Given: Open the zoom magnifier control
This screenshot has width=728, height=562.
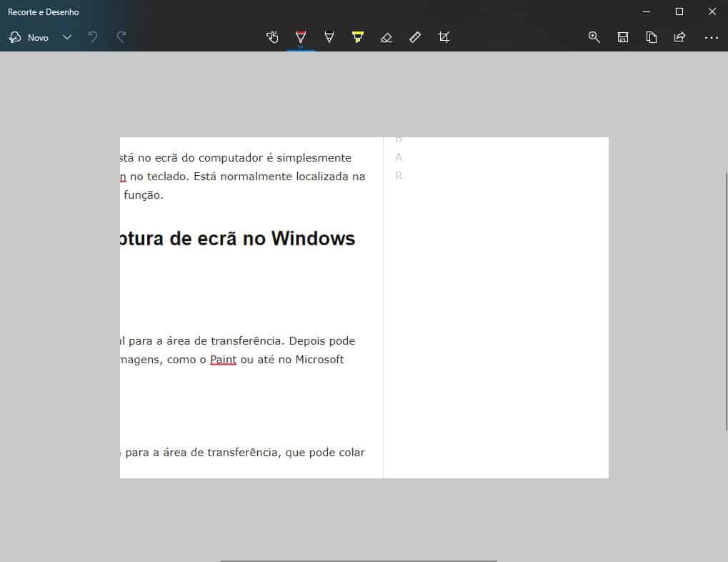Looking at the screenshot, I should click(x=594, y=36).
